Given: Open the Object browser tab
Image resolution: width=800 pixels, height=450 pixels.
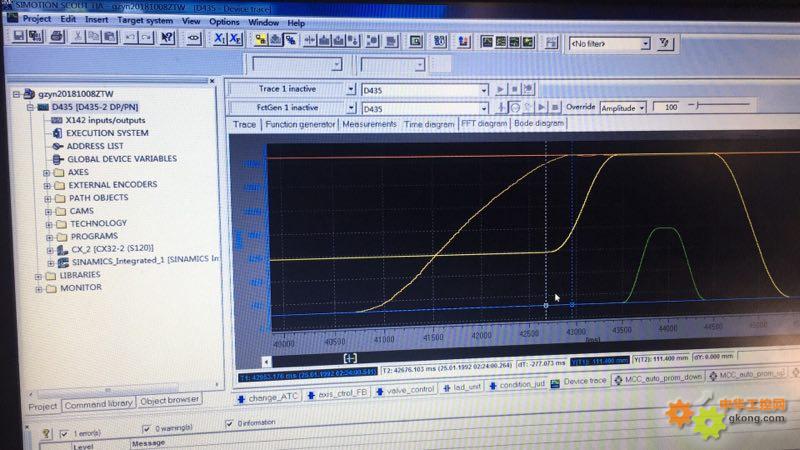Looking at the screenshot, I should point(169,401).
